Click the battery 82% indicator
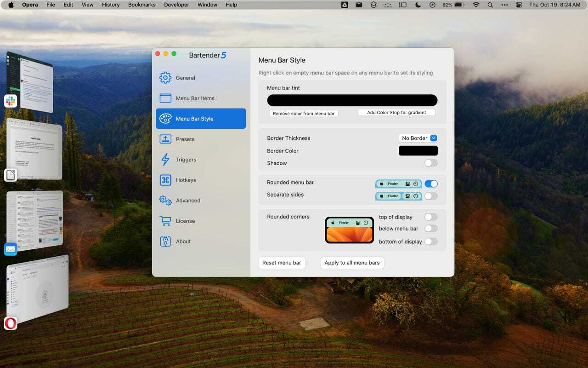Image resolution: width=588 pixels, height=368 pixels. tap(454, 5)
